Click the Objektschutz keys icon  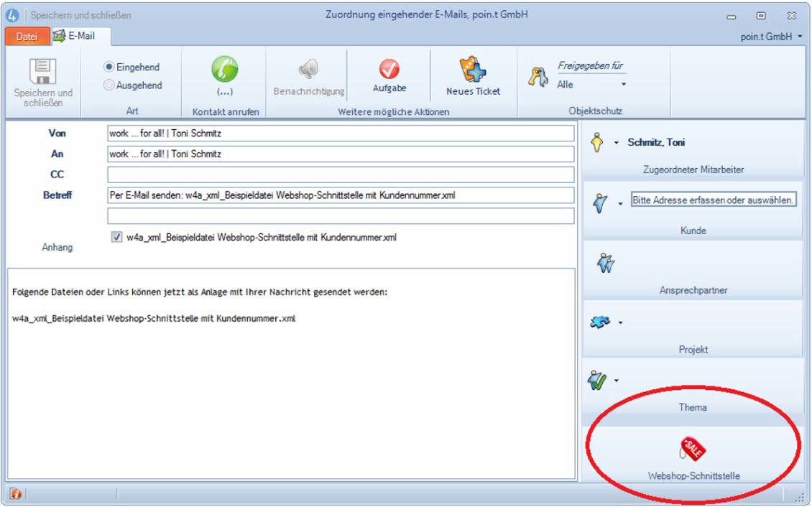(x=539, y=76)
